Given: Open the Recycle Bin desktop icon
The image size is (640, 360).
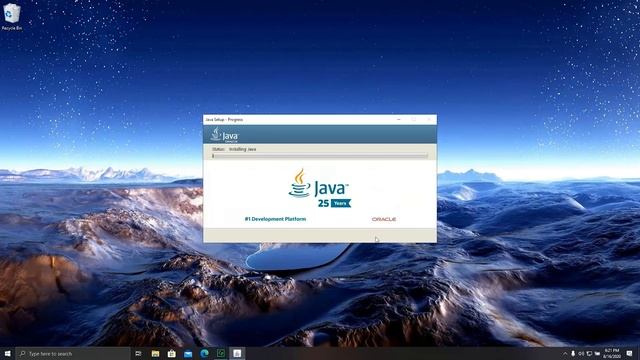Looking at the screenshot, I should tap(11, 17).
